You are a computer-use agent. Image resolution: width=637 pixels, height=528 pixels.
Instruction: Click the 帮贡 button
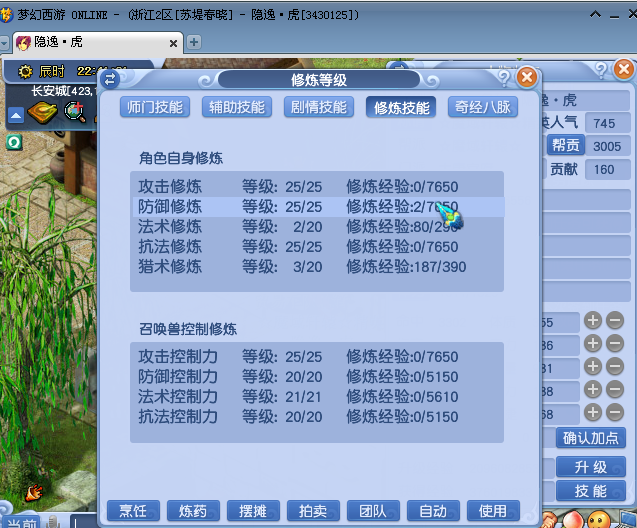(x=566, y=145)
